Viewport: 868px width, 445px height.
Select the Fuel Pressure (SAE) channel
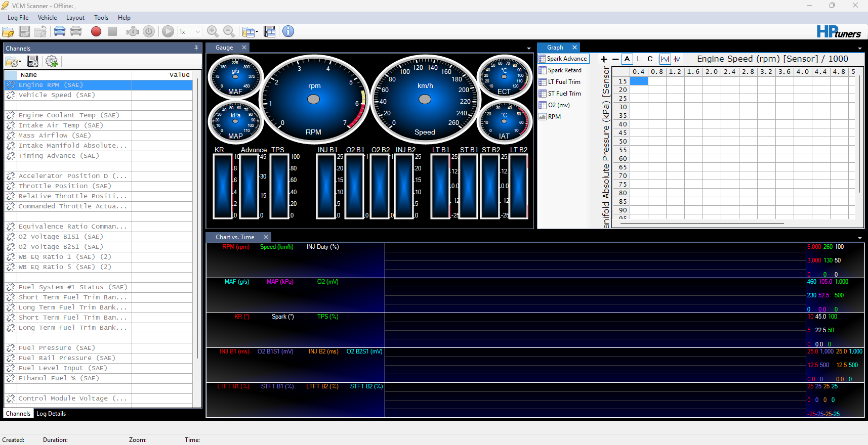click(99, 348)
